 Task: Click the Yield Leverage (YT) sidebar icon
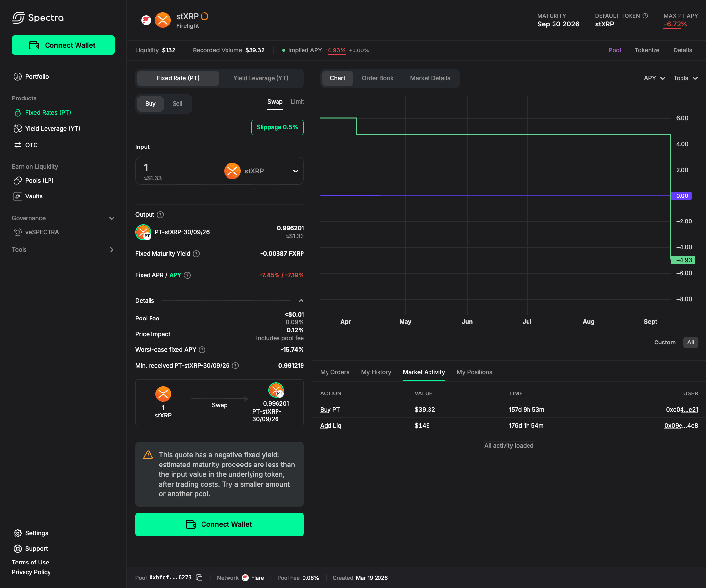18,129
